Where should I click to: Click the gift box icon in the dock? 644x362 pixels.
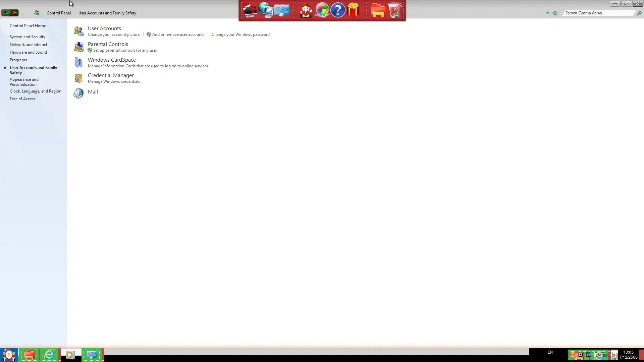[x=354, y=10]
